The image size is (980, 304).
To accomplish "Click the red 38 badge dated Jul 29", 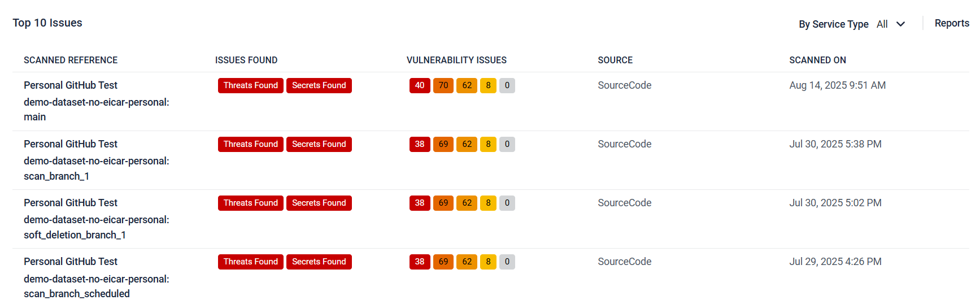I will pos(420,262).
